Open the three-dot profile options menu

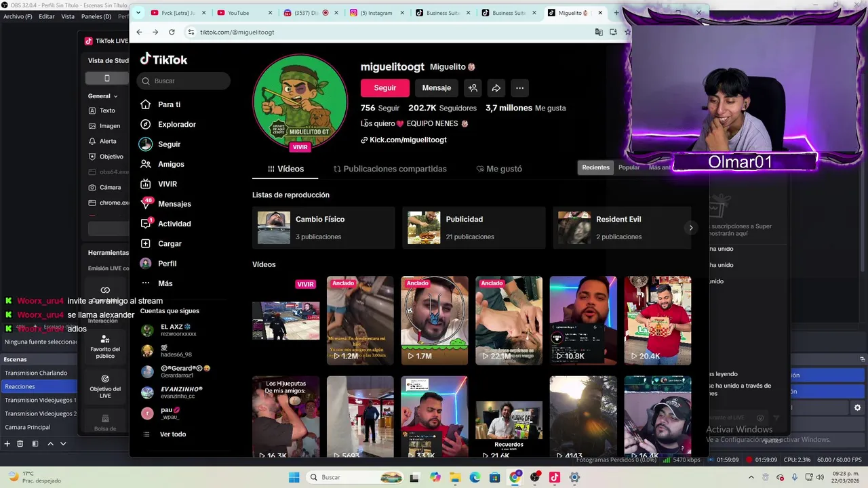519,87
